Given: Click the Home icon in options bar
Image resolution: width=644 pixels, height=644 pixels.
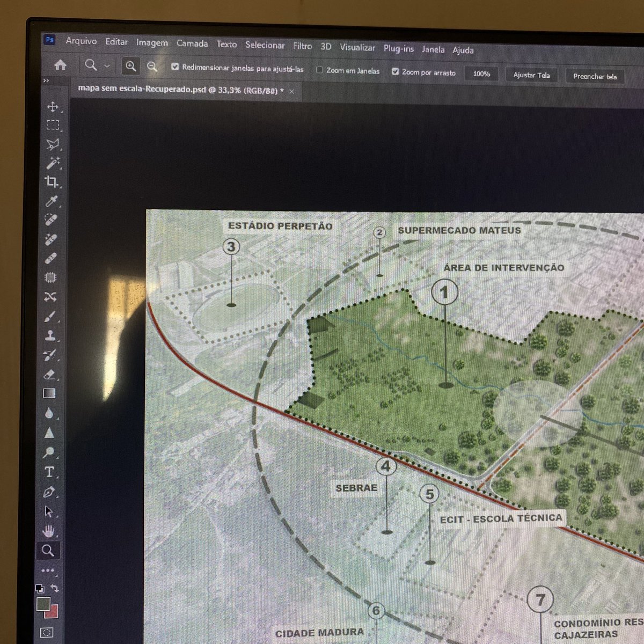Looking at the screenshot, I should click(61, 65).
